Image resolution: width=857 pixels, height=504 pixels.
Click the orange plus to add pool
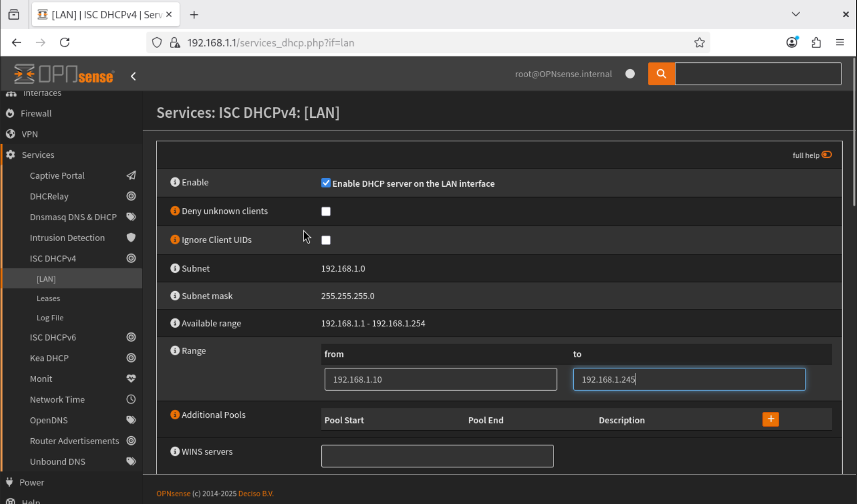pyautogui.click(x=770, y=419)
